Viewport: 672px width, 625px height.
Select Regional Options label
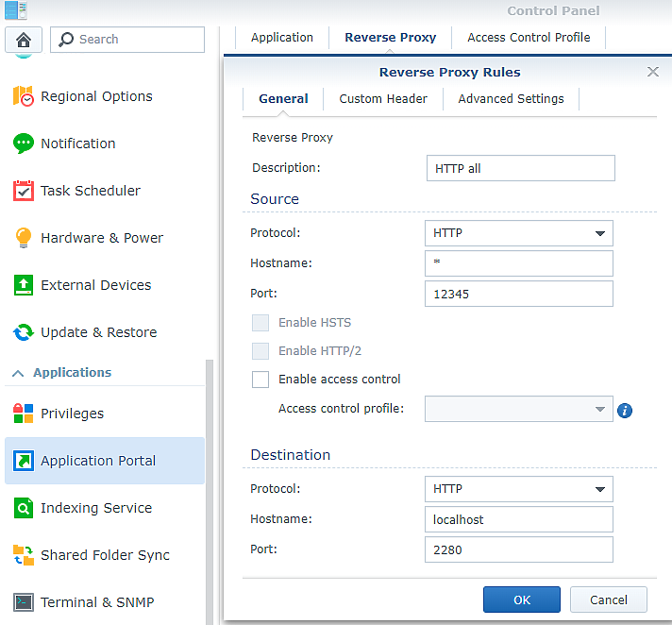96,96
